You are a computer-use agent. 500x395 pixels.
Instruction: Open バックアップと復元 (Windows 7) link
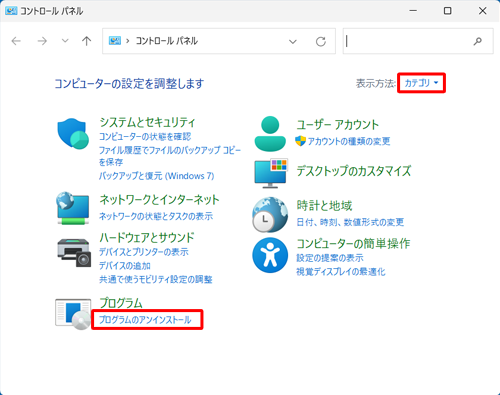(157, 176)
